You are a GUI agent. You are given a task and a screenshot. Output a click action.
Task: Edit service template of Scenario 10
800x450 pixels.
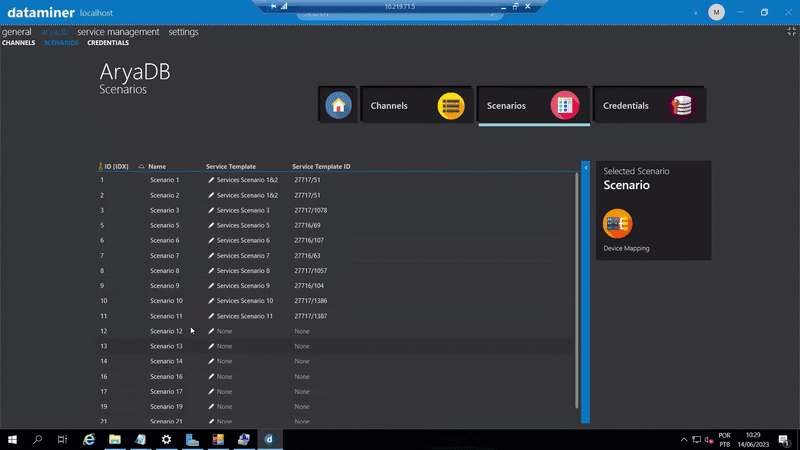[x=211, y=301]
